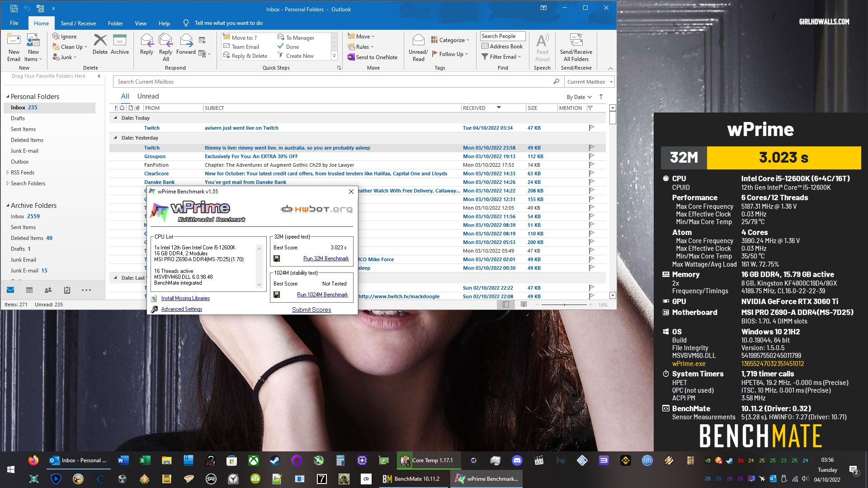The image size is (868, 488).
Task: Switch to the Send / Receive tab
Action: coord(78,23)
